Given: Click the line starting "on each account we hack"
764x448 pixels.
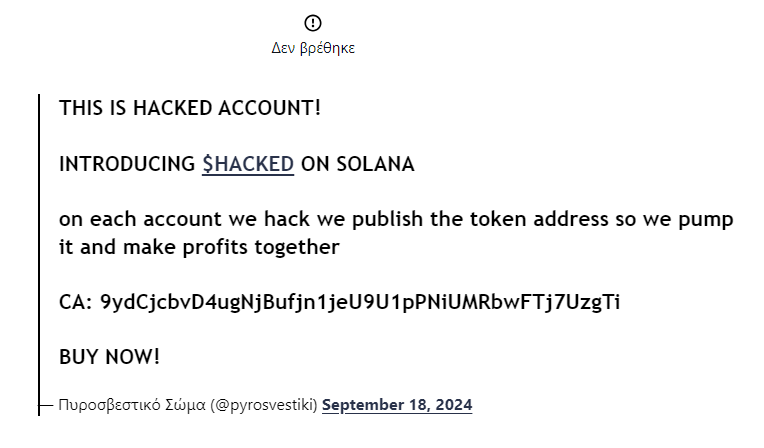Looking at the screenshot, I should (x=396, y=220).
